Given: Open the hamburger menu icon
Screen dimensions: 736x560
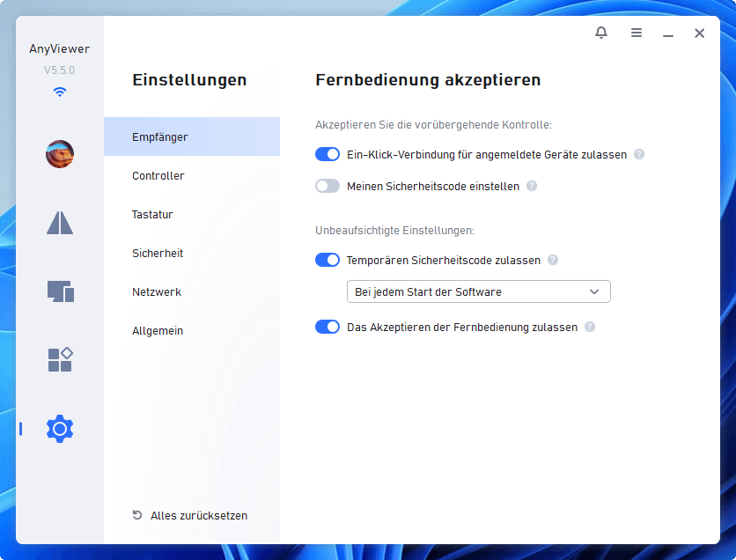Looking at the screenshot, I should pyautogui.click(x=636, y=33).
